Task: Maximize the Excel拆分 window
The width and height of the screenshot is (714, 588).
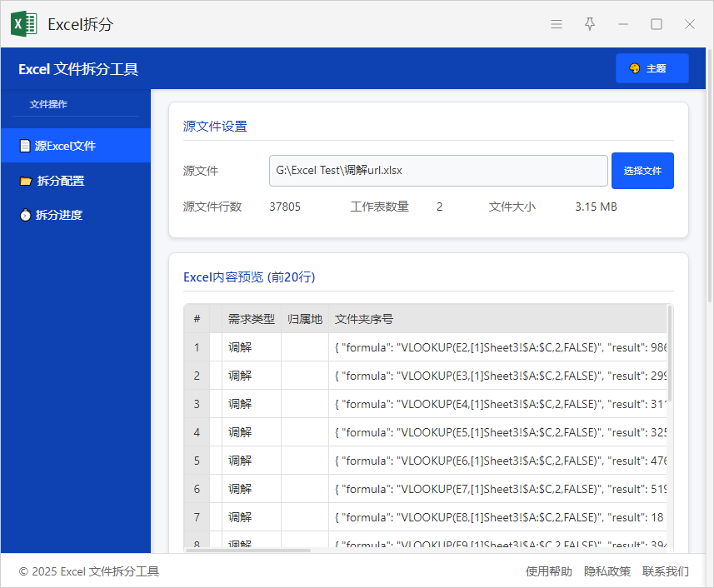Action: pyautogui.click(x=657, y=24)
